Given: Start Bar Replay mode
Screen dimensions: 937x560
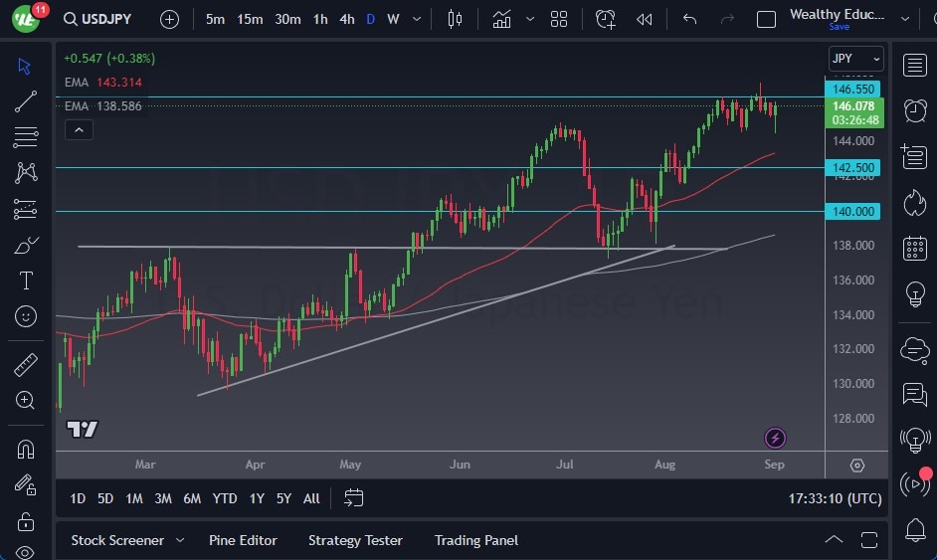Looking at the screenshot, I should point(645,19).
